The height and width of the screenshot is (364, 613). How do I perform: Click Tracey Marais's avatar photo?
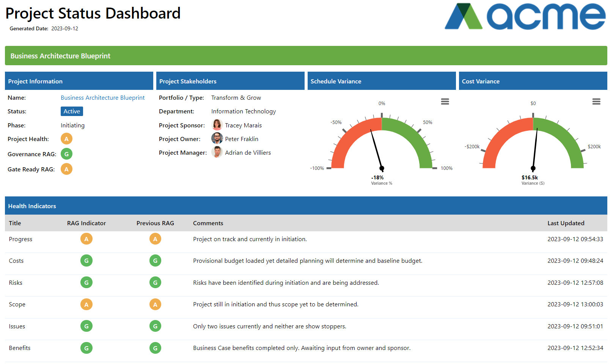pyautogui.click(x=217, y=125)
